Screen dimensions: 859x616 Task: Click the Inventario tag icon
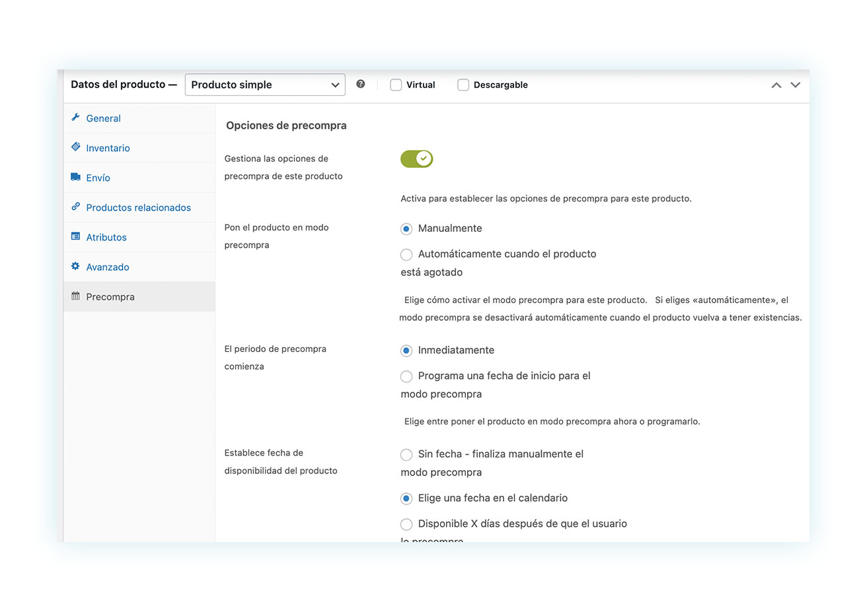tap(75, 147)
